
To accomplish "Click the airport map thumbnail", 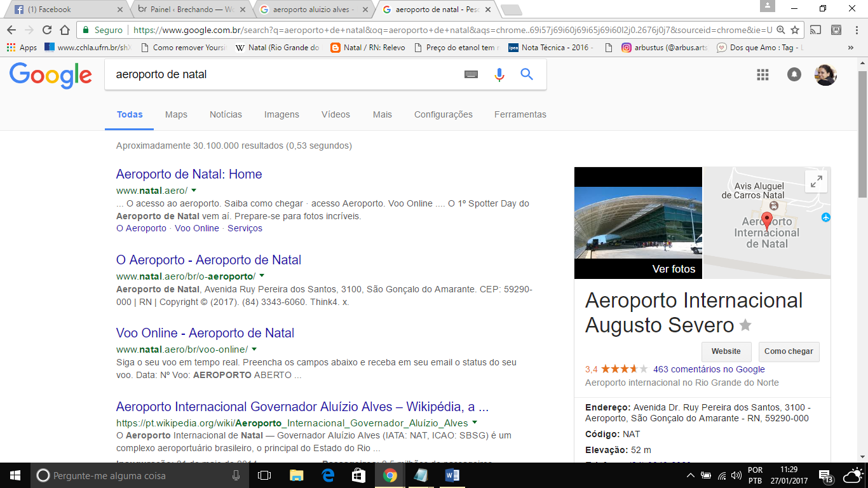I will (x=767, y=223).
